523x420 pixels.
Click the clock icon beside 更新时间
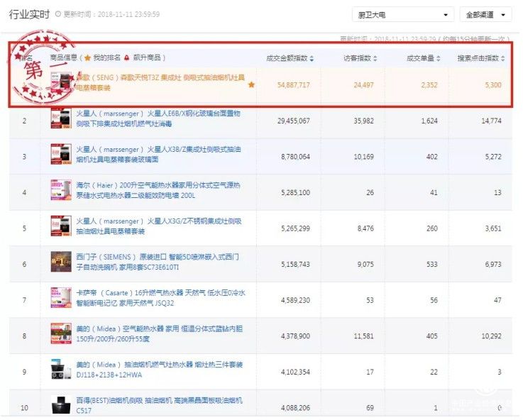[57, 14]
